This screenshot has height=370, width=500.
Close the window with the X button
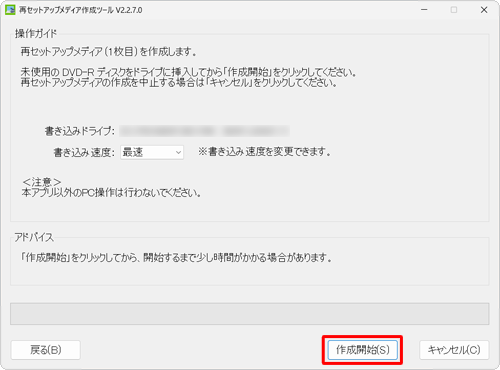[484, 10]
